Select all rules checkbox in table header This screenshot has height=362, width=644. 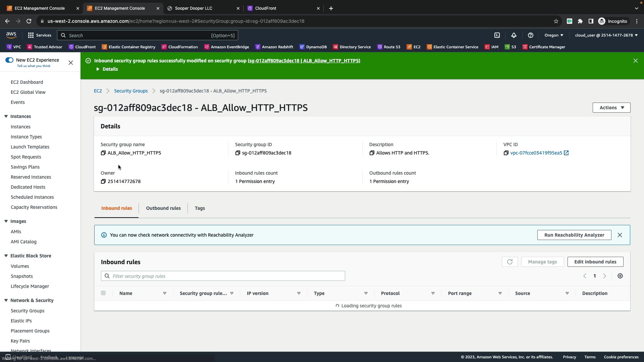tap(103, 293)
